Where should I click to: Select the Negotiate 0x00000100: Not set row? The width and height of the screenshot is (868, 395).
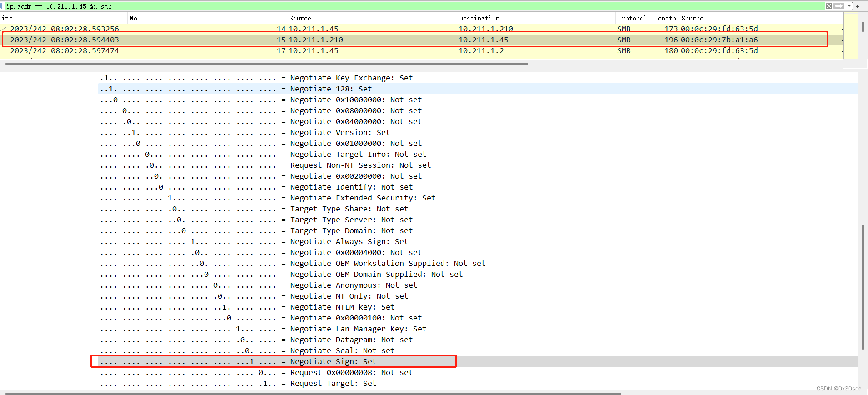(478, 318)
